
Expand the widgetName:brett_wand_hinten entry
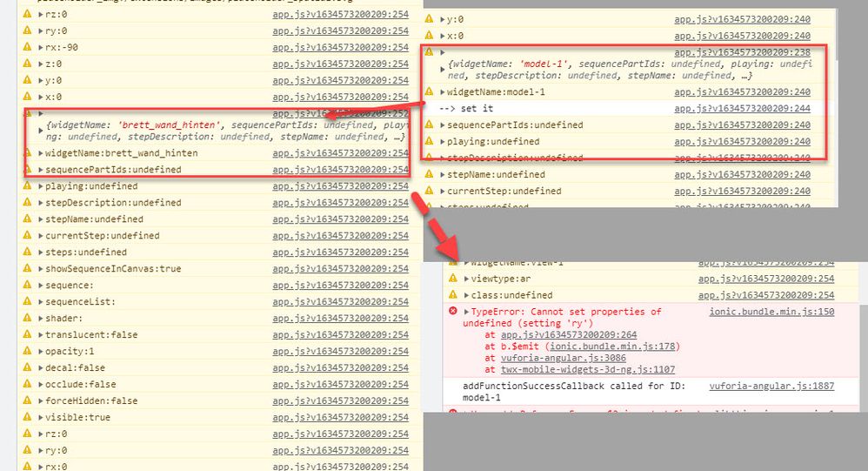click(x=40, y=153)
